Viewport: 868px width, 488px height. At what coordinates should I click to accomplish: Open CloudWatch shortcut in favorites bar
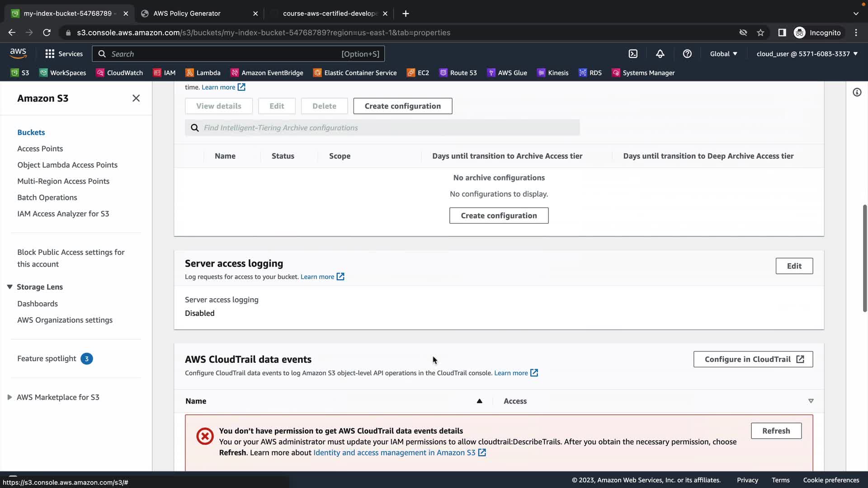(x=119, y=73)
